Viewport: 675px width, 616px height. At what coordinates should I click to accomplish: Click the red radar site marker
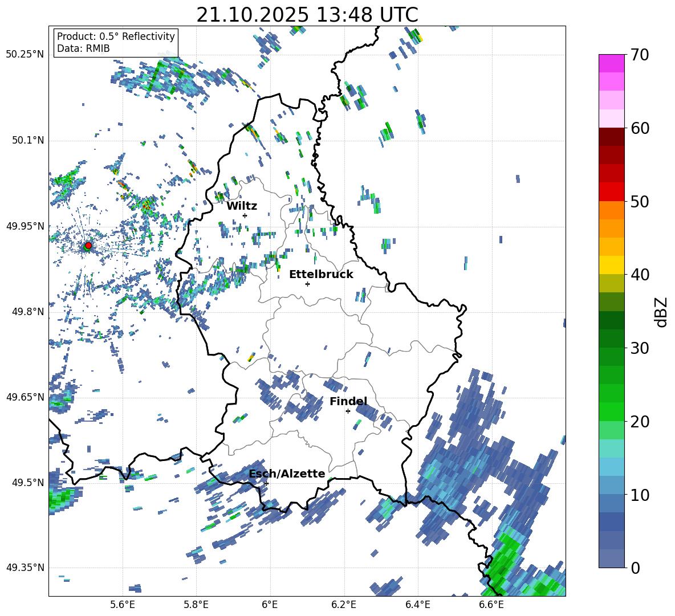(x=88, y=245)
